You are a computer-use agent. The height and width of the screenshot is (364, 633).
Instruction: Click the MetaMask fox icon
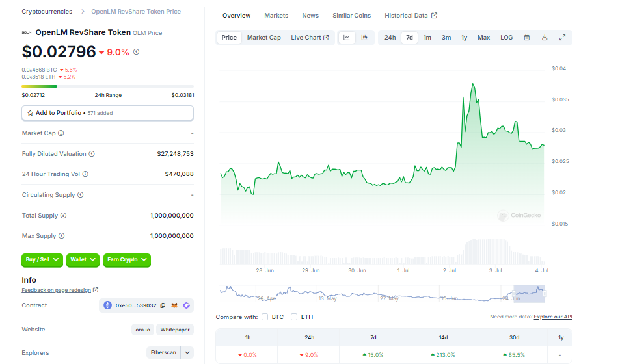pyautogui.click(x=174, y=305)
